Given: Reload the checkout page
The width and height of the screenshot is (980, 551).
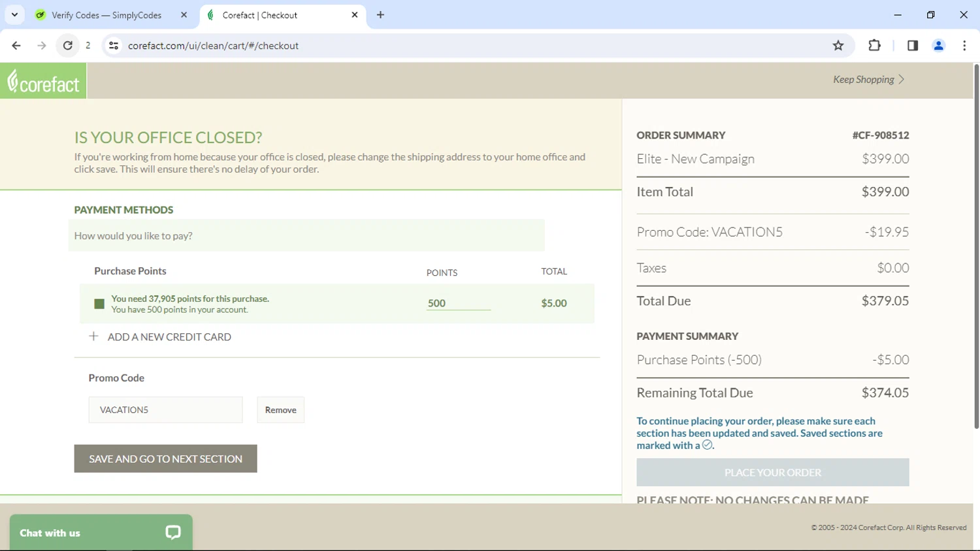Looking at the screenshot, I should [x=68, y=46].
